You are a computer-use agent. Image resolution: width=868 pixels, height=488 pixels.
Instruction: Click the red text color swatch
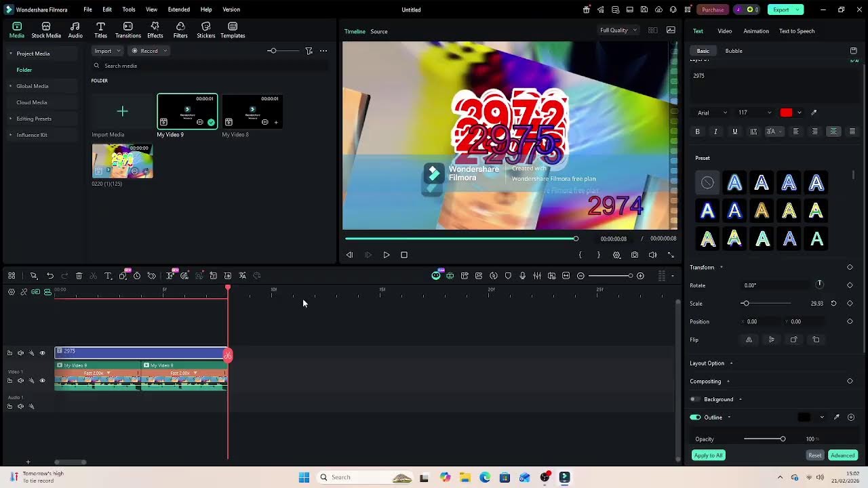(x=786, y=113)
